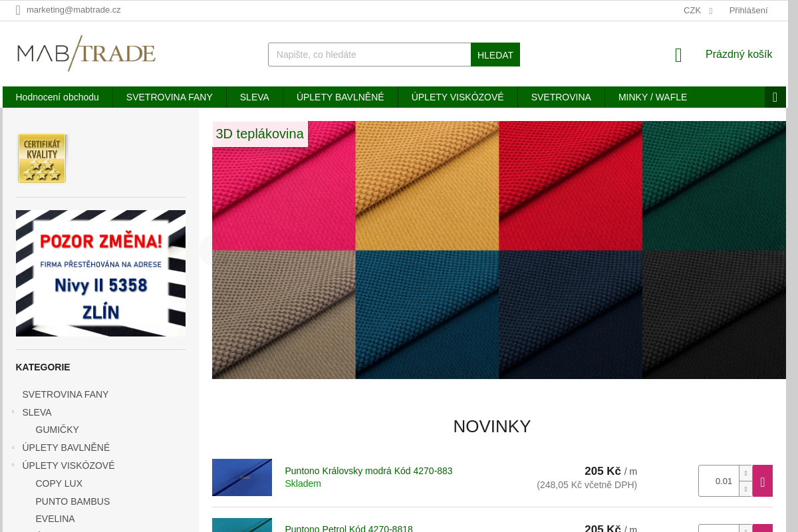The image size is (798, 532).
Task: Go to Hodnocení obchodu menu item
Action: point(57,97)
